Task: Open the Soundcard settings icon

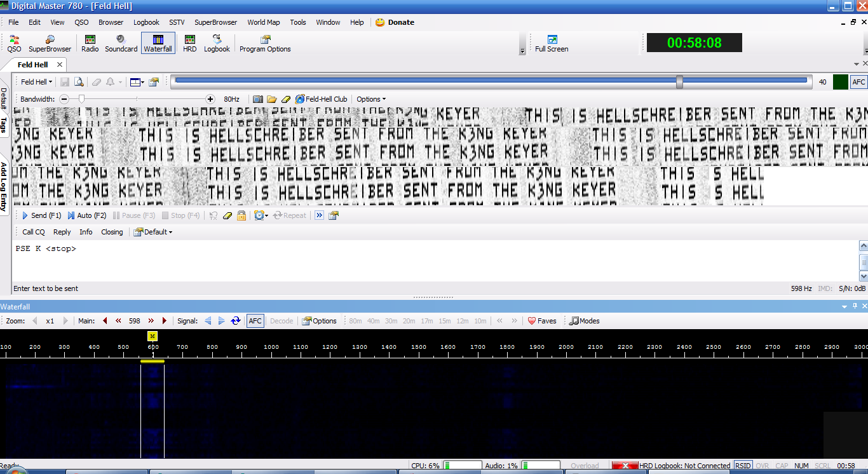Action: (121, 43)
